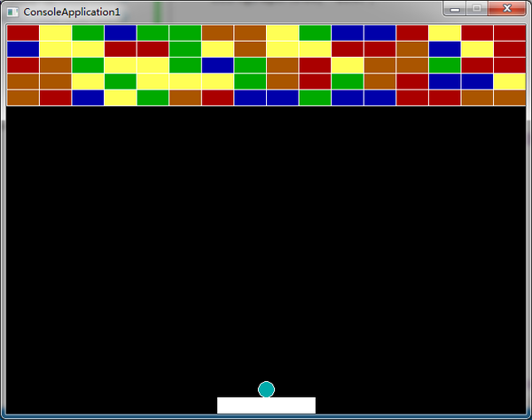Click the red brick in the top-right corner
This screenshot has height=420, width=532.
coord(510,33)
